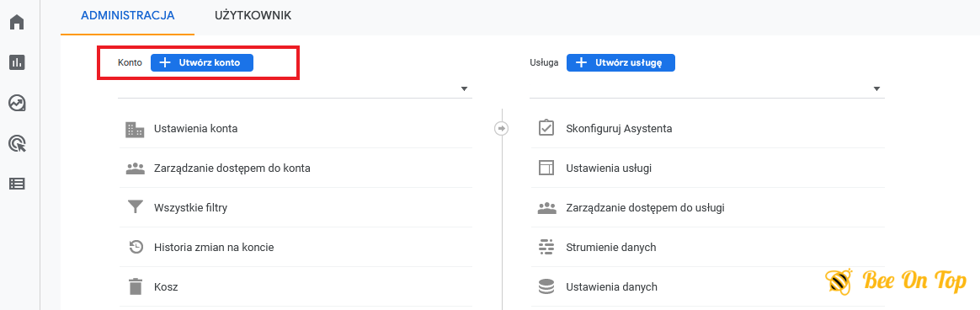The height and width of the screenshot is (310, 980).
Task: Click the history clock icon
Action: click(135, 247)
